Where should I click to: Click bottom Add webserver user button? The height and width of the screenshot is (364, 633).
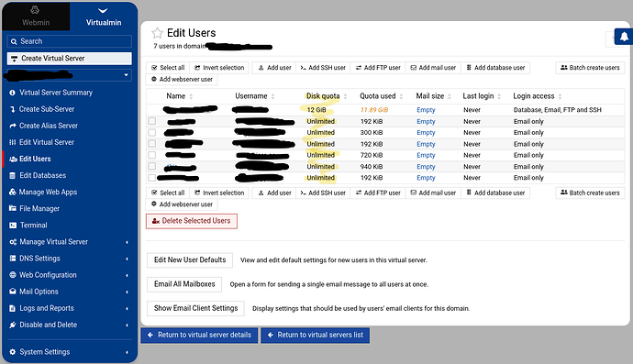pyautogui.click(x=182, y=204)
